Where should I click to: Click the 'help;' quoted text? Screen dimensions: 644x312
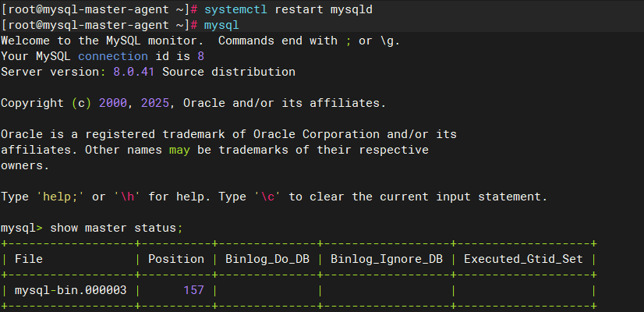(x=60, y=197)
